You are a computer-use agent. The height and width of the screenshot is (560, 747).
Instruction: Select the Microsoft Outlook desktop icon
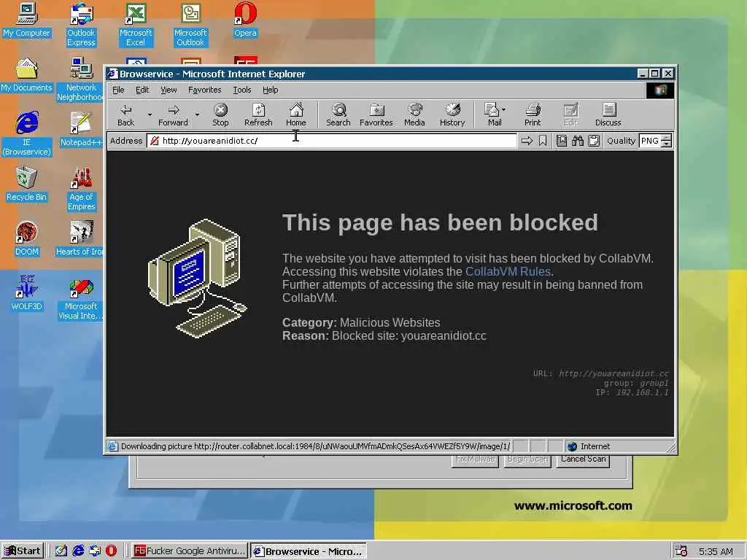click(190, 24)
